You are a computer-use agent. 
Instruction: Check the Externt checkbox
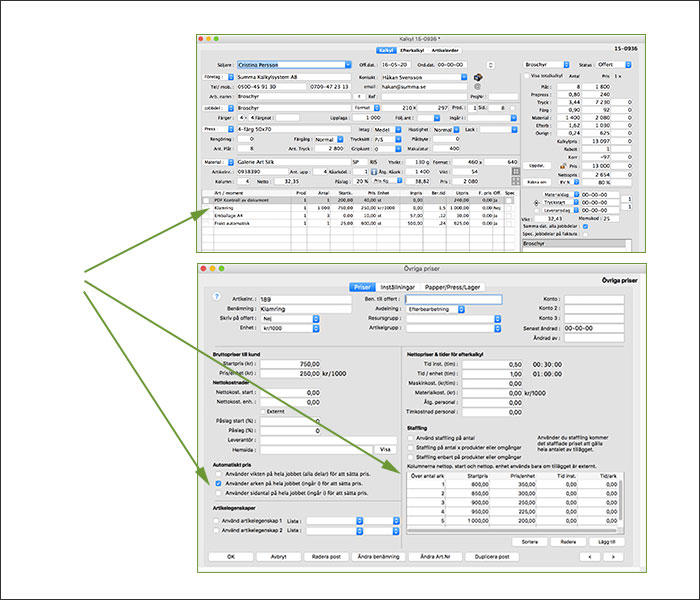(263, 411)
